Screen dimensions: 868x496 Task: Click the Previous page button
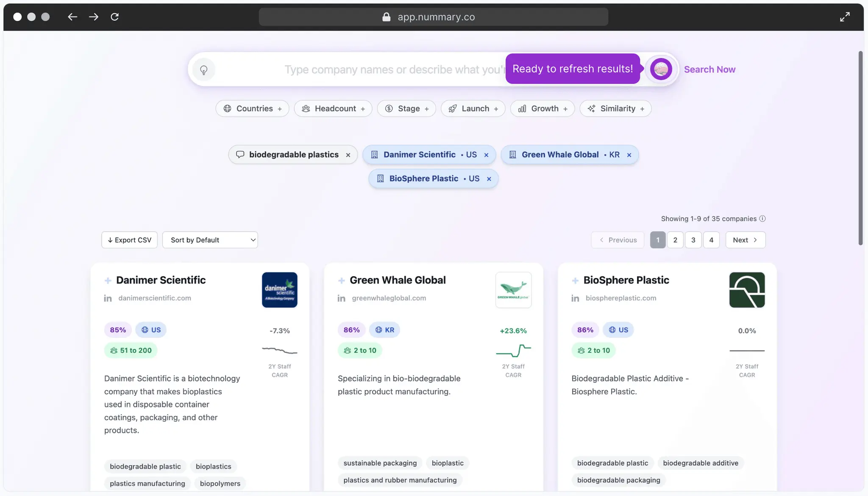click(618, 240)
